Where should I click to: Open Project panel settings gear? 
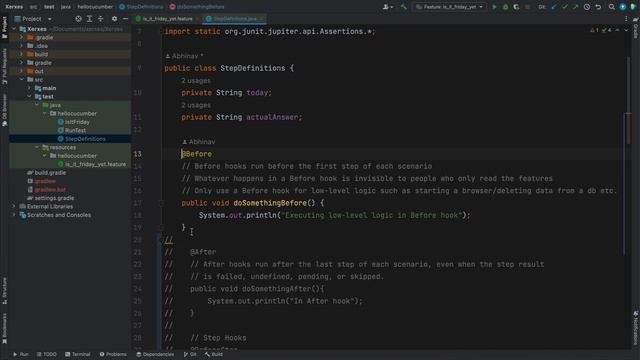(x=114, y=19)
